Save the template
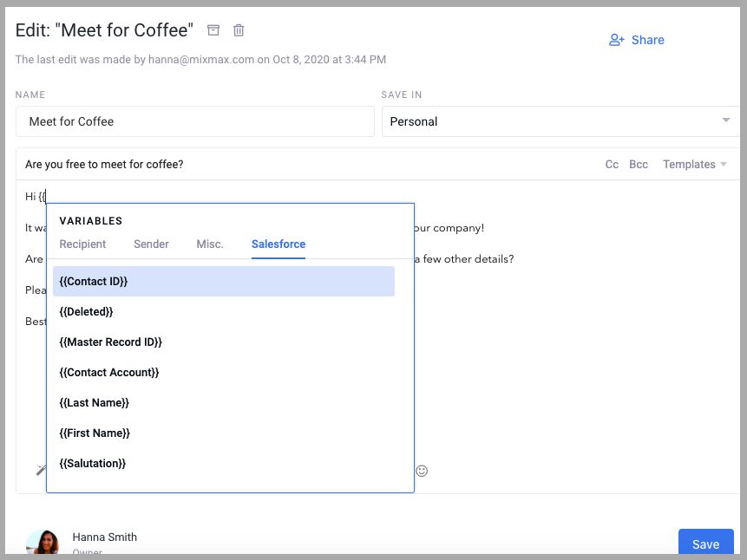747x560 pixels. [705, 544]
